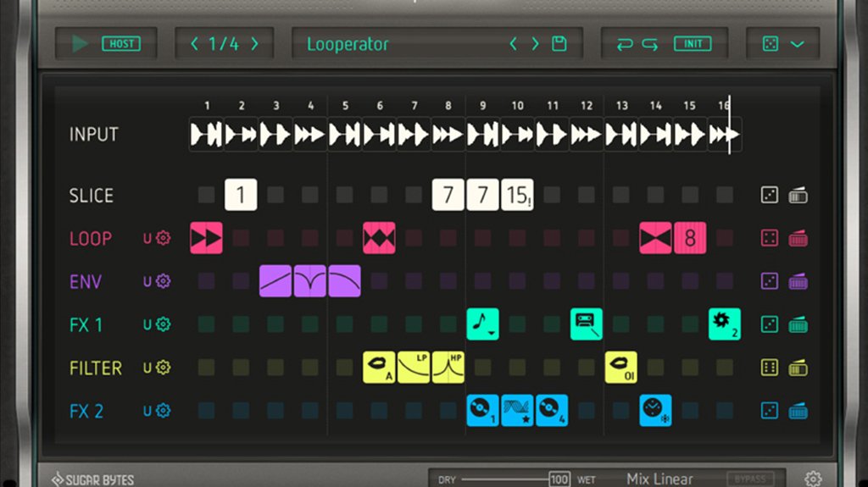Open the Looperator preset name field
This screenshot has height=487, width=868.
348,44
